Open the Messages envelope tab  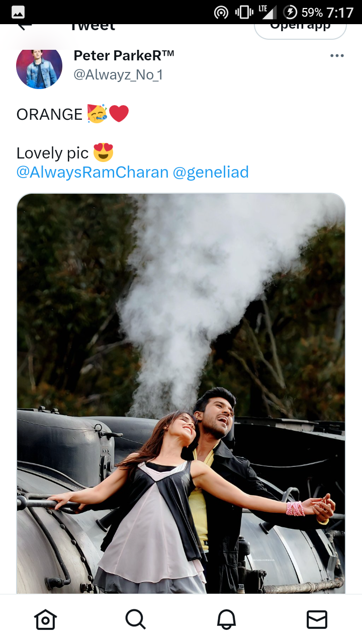(317, 619)
